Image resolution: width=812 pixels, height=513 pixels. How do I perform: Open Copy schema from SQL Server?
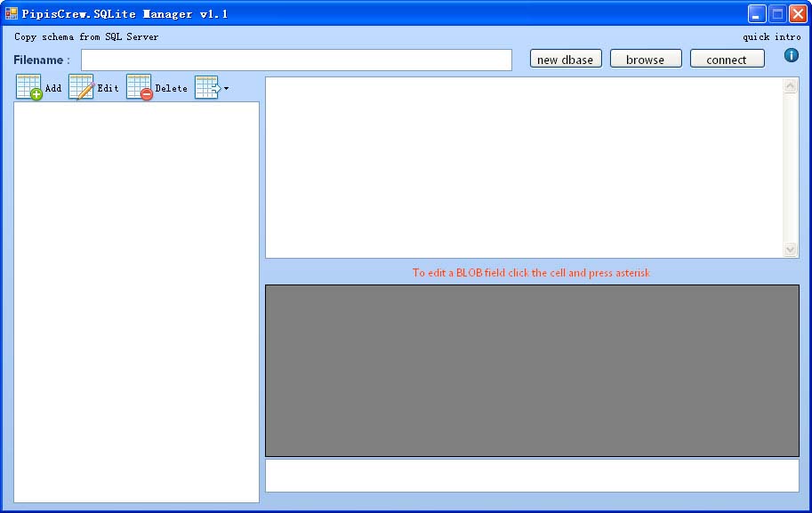click(86, 37)
